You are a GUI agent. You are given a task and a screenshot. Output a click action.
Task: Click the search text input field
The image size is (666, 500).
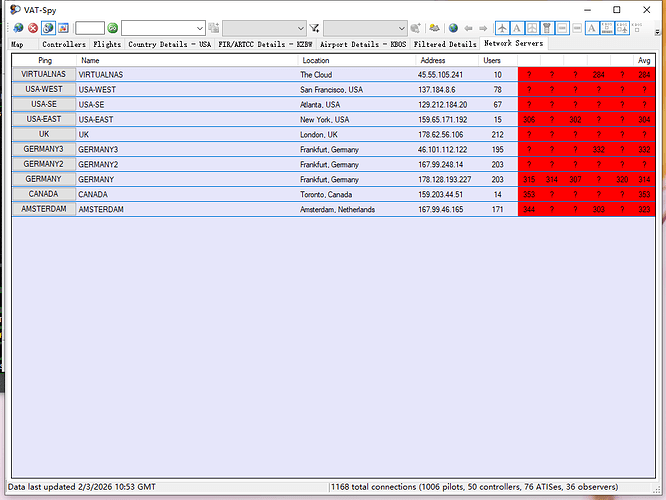89,28
